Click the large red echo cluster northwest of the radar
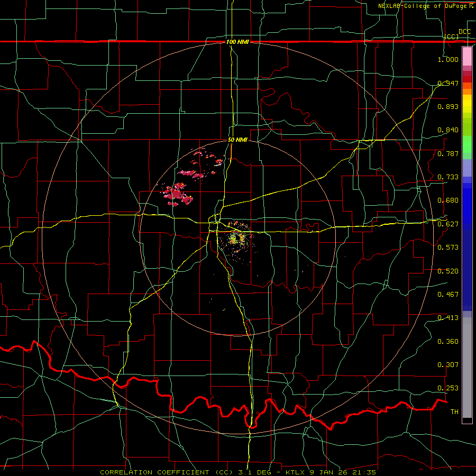This screenshot has height=476, width=476. pos(177,194)
